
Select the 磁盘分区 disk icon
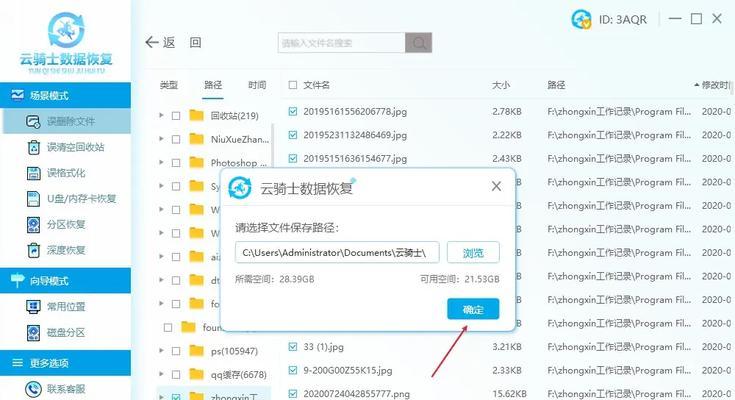33,332
